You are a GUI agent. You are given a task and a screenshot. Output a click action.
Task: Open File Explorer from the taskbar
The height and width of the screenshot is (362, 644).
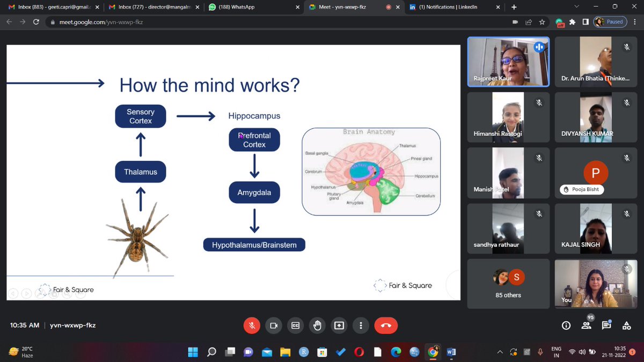pyautogui.click(x=285, y=352)
